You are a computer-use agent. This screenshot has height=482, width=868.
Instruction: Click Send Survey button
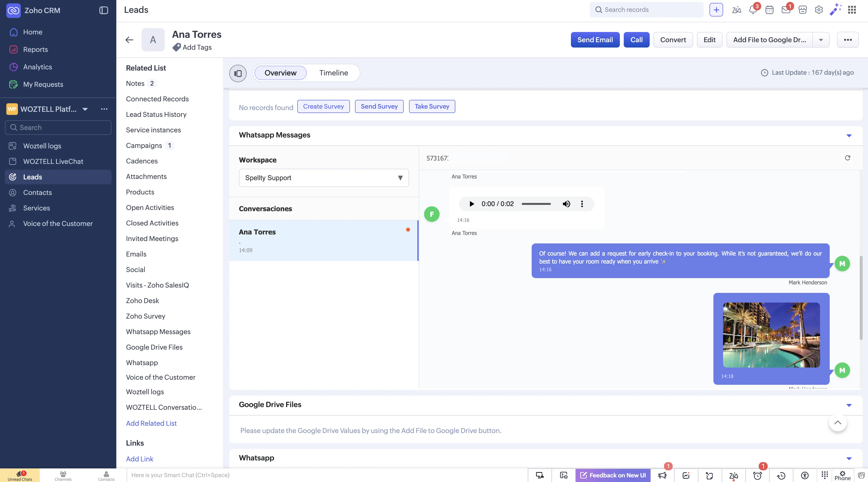pyautogui.click(x=379, y=106)
